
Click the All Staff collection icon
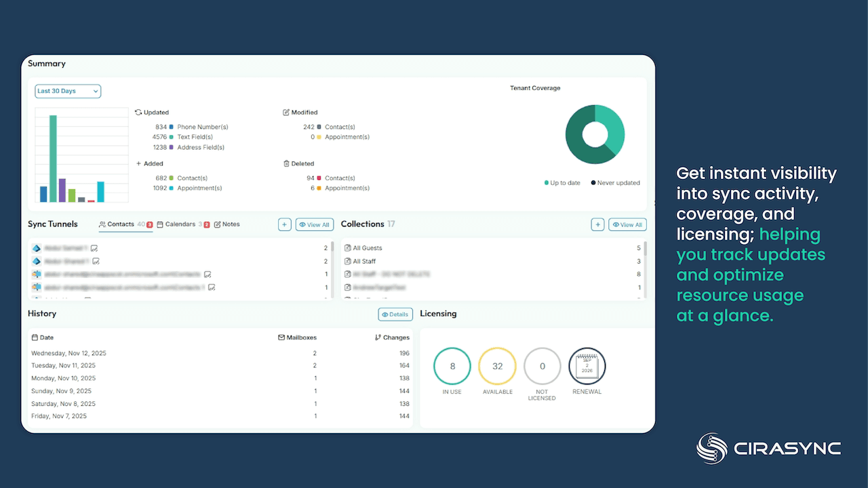(x=347, y=261)
